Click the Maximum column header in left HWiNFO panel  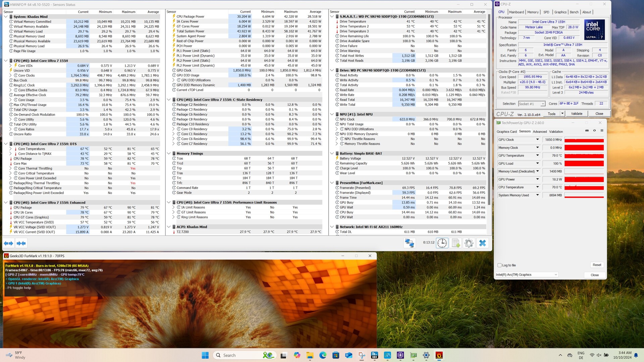click(128, 12)
